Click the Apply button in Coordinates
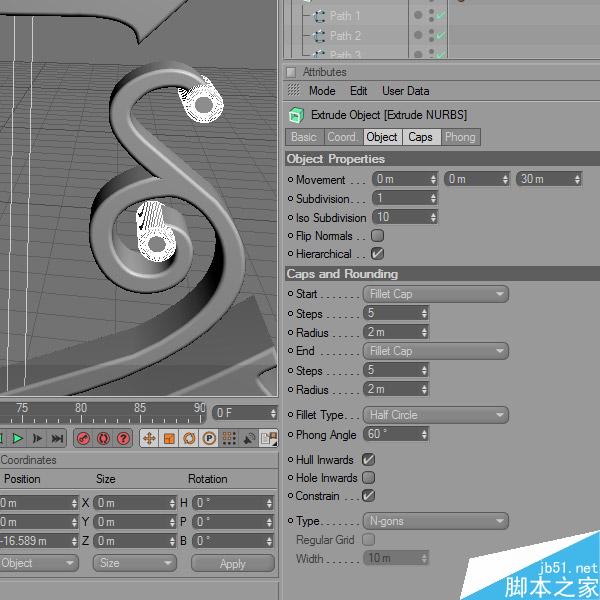Viewport: 600px width, 600px height. tap(233, 563)
